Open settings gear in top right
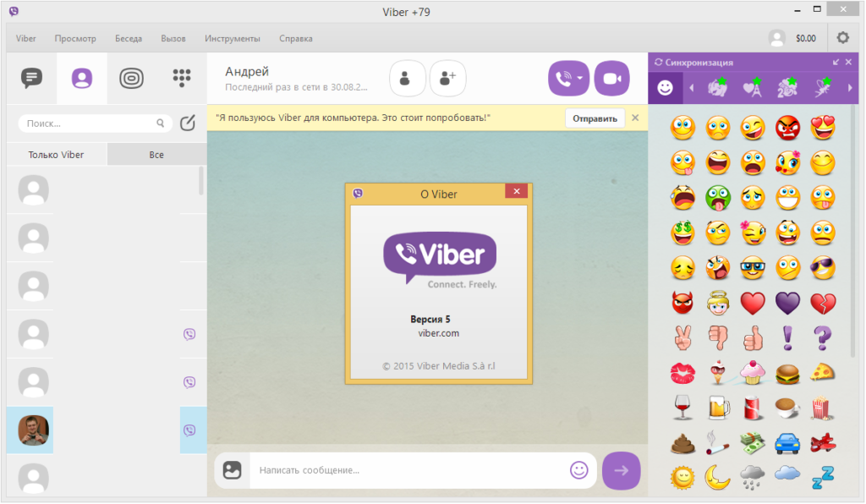 pos(842,38)
